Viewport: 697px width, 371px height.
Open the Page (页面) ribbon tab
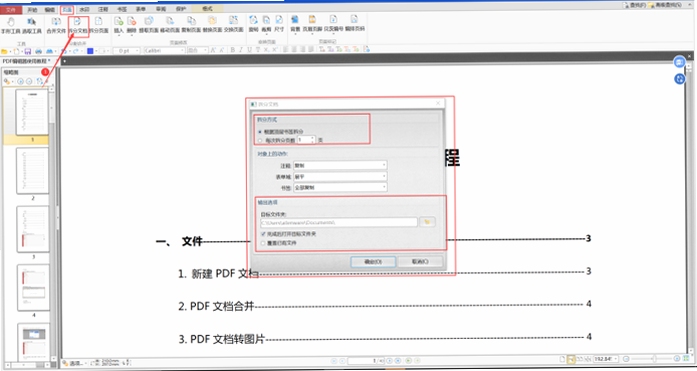(67, 9)
